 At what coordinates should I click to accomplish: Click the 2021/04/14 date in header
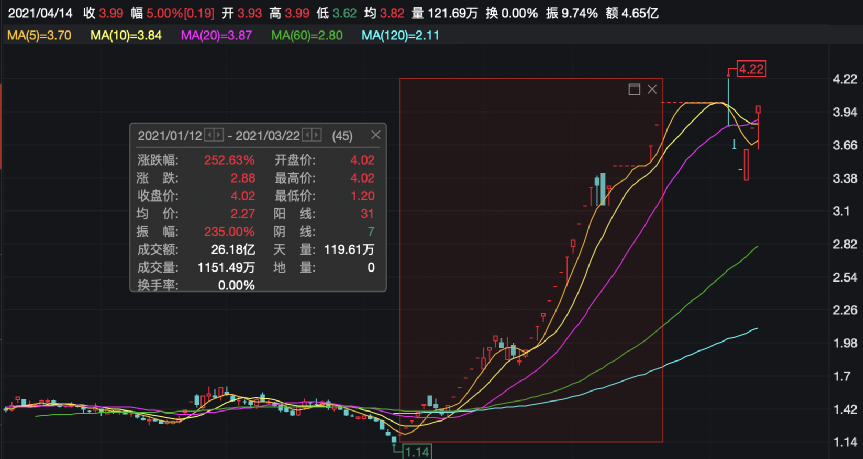click(40, 13)
